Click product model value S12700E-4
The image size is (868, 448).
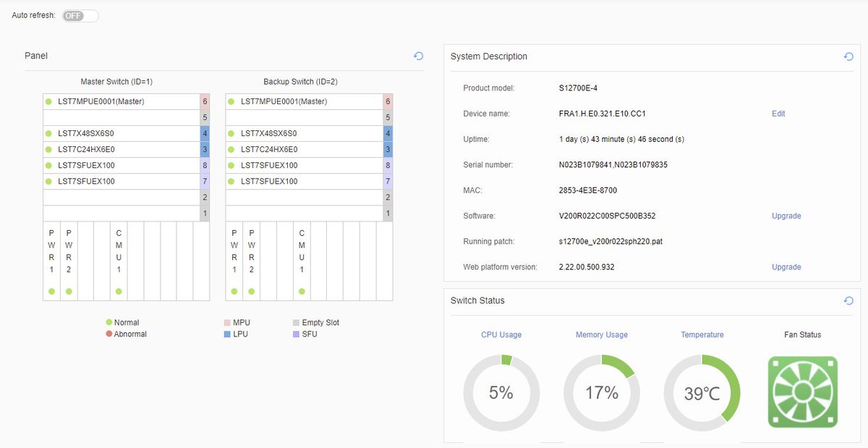click(578, 88)
